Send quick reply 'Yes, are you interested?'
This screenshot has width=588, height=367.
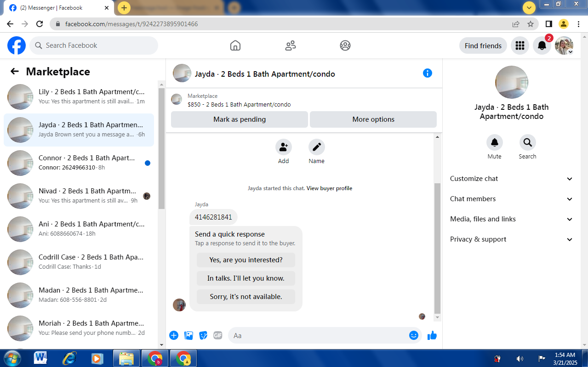point(246,260)
